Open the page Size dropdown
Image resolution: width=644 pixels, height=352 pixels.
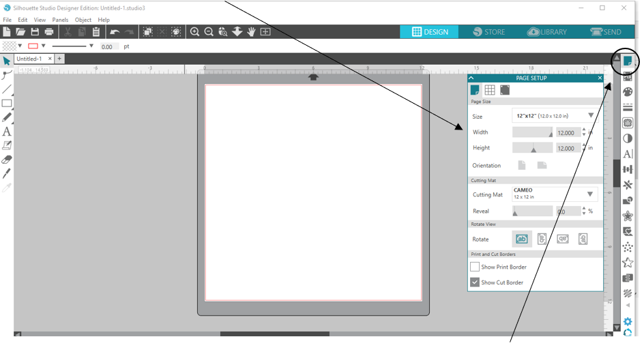[x=555, y=116]
